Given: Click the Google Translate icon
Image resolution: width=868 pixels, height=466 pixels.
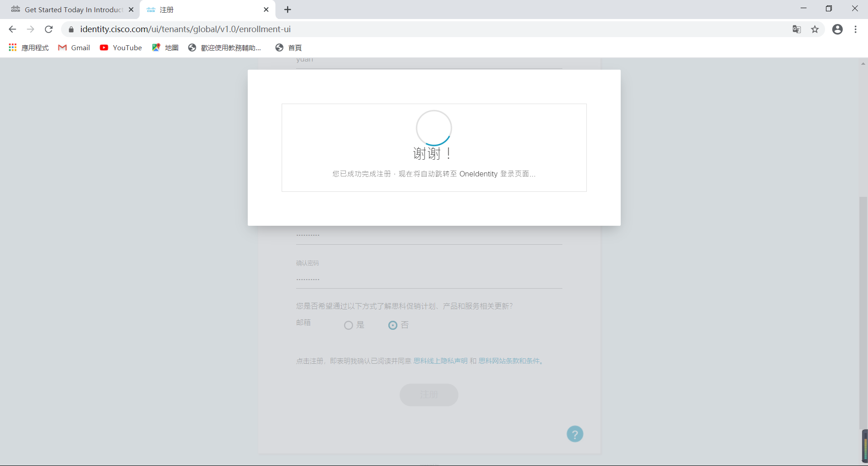Looking at the screenshot, I should click(797, 29).
